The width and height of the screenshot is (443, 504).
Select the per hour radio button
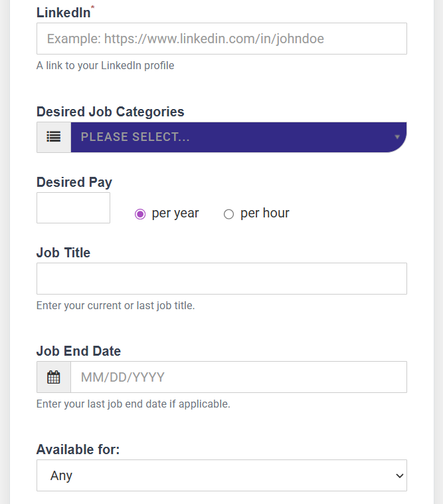[228, 214]
